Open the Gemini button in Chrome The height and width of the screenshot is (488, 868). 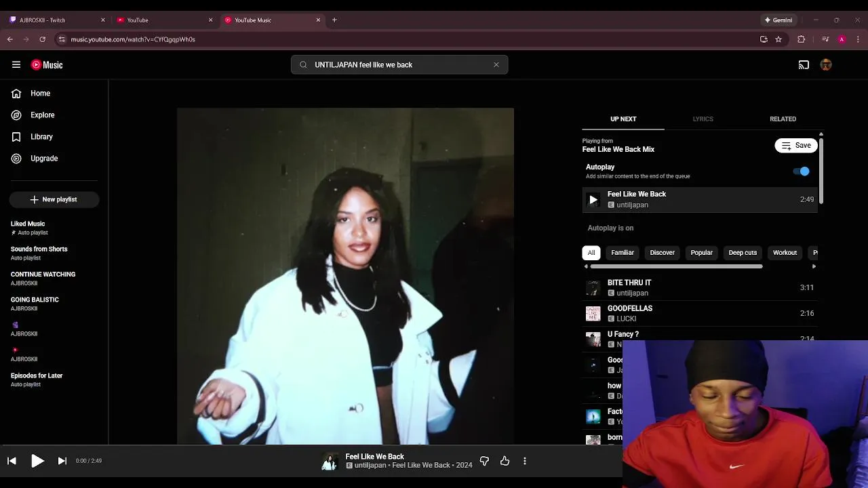pyautogui.click(x=778, y=20)
